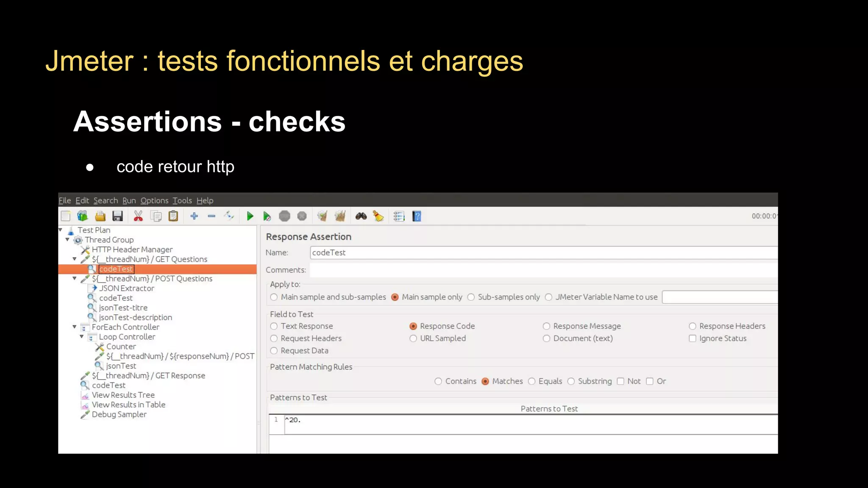Choose Response Message radio option
This screenshot has height=488, width=868.
point(546,326)
